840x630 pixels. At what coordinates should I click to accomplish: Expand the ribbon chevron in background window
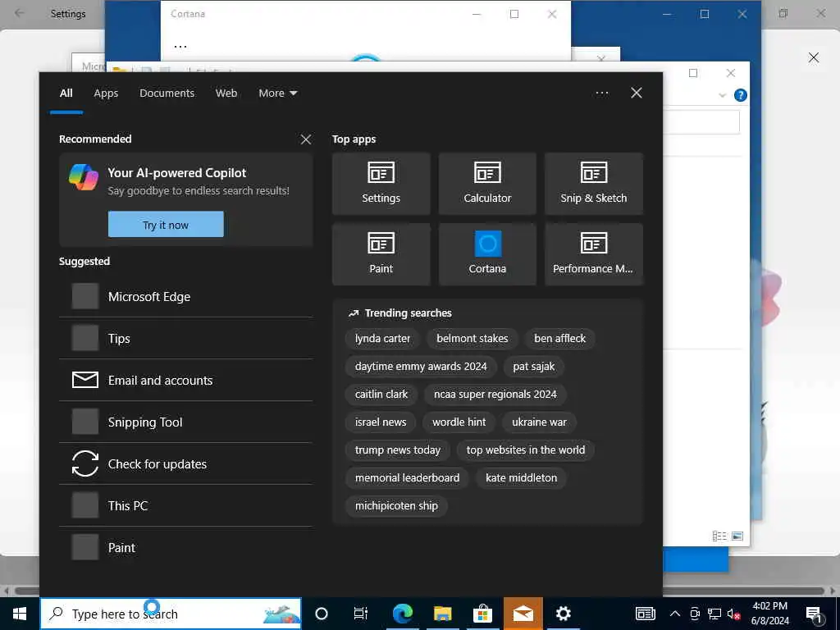pyautogui.click(x=722, y=95)
